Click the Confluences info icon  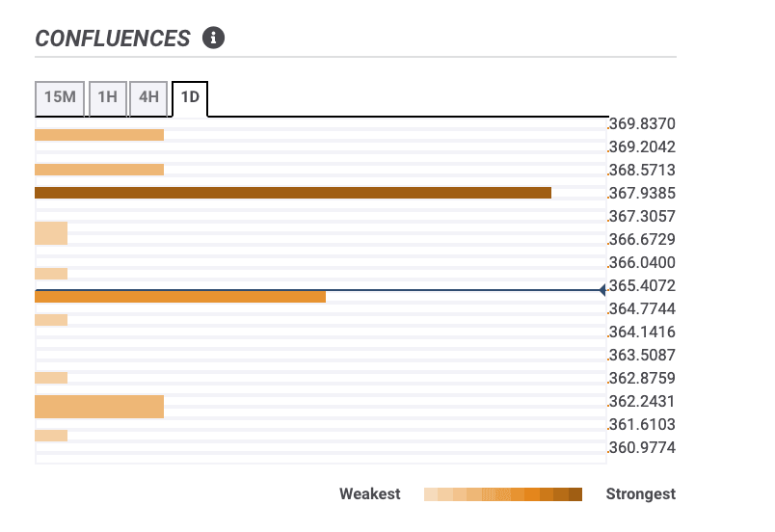tap(213, 39)
